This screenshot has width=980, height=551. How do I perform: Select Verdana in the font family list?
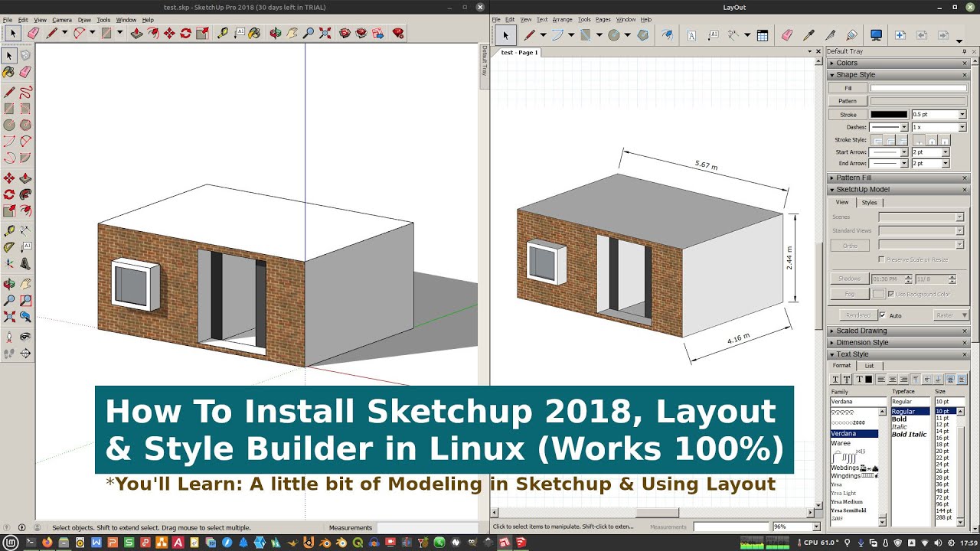coord(854,434)
